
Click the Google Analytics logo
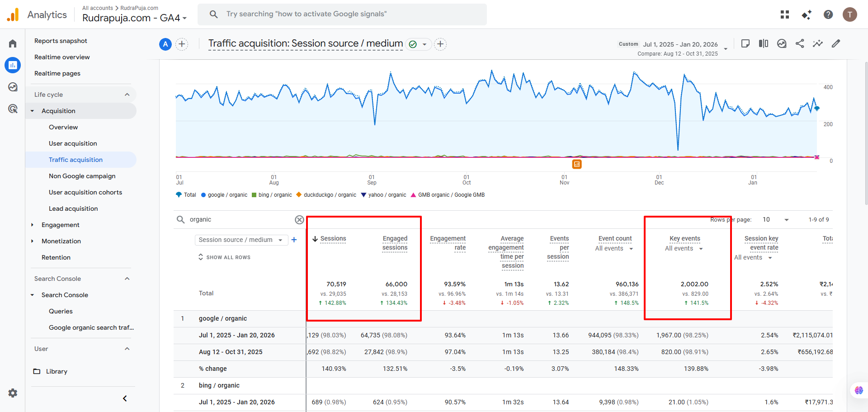(13, 14)
